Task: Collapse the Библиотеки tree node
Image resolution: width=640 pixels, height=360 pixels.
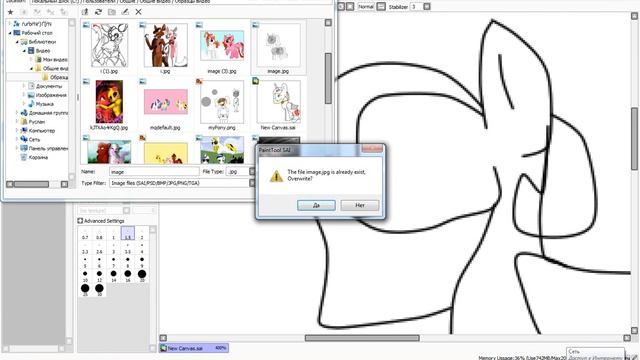Action: [x=17, y=42]
